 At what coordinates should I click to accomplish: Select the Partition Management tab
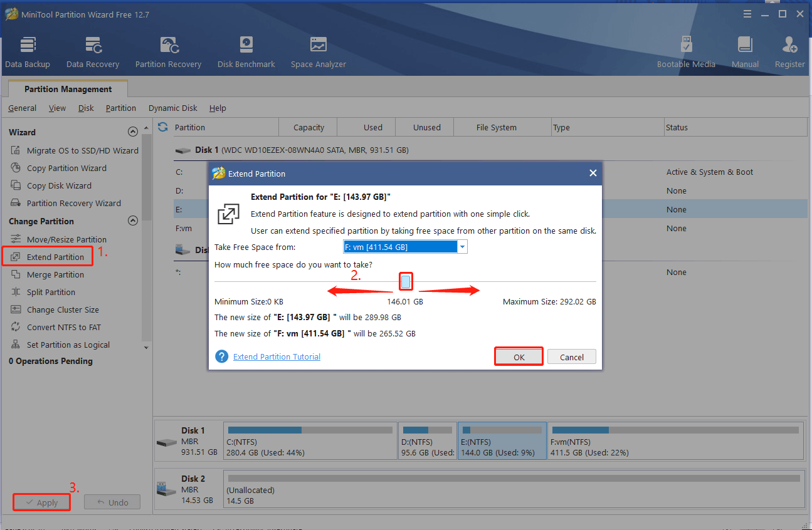click(x=68, y=89)
